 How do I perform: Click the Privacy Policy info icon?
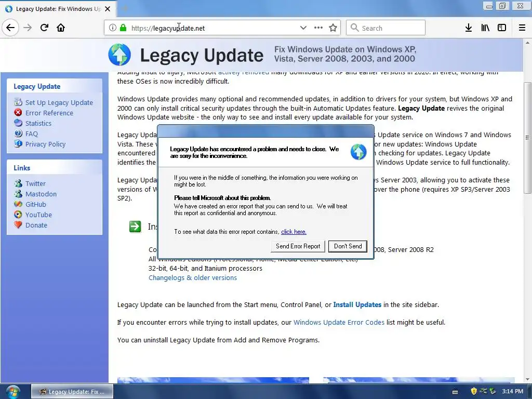tap(18, 143)
